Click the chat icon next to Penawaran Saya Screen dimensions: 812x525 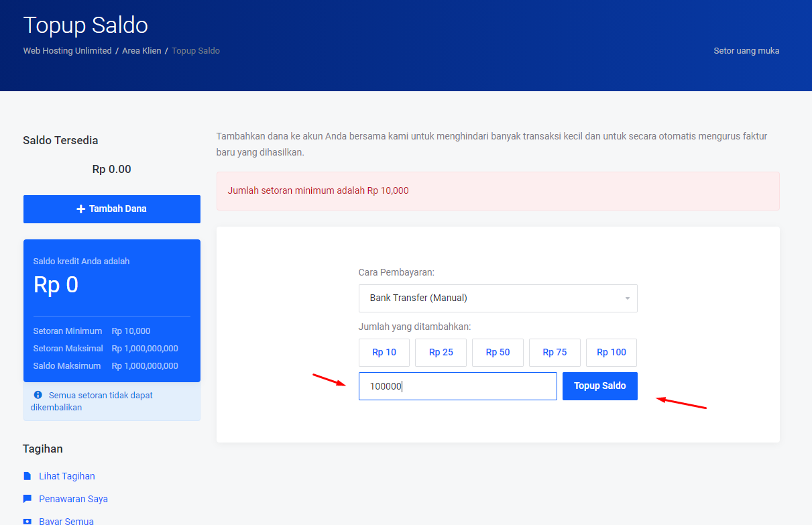(27, 499)
